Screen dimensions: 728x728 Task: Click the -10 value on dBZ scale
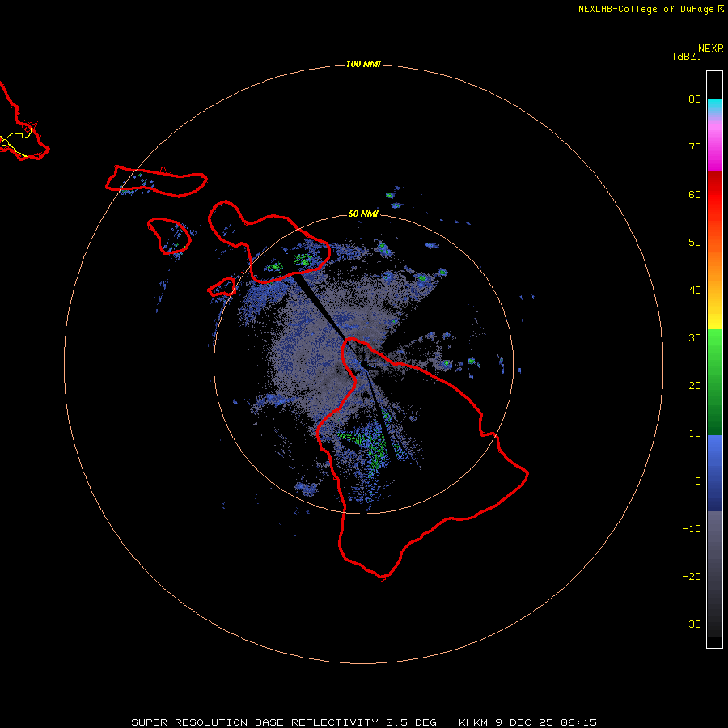(692, 528)
